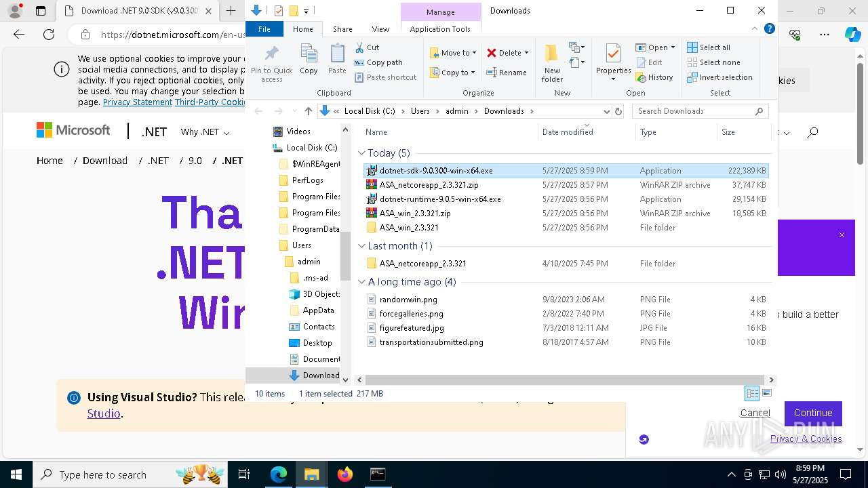The image size is (868, 488).
Task: Click Rename in Organize group
Action: pyautogui.click(x=507, y=73)
